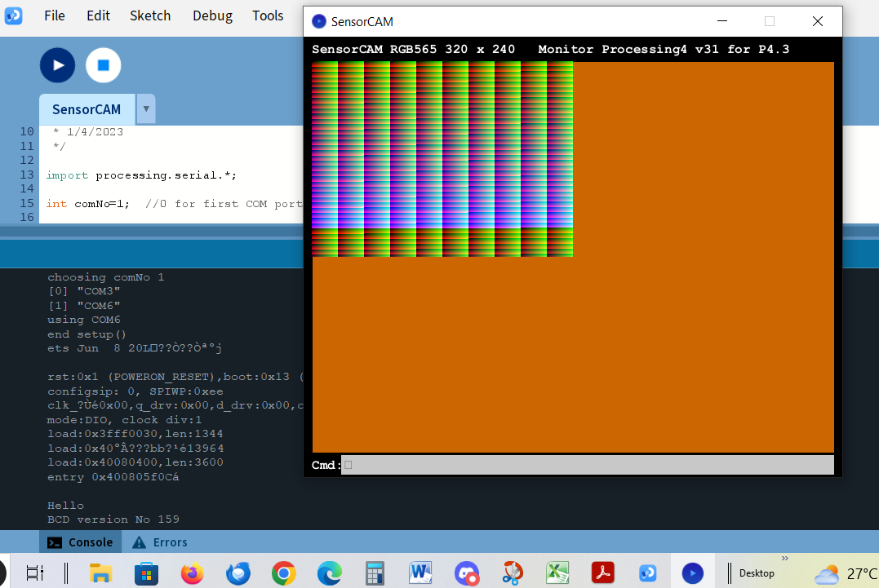879x588 pixels.
Task: Click the small checkbox beside the Cmd field
Action: click(348, 464)
